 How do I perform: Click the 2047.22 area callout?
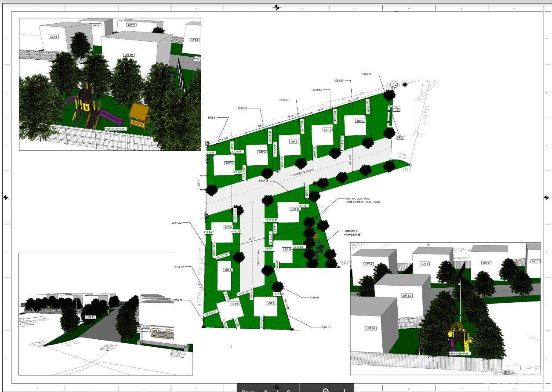pyautogui.click(x=177, y=223)
